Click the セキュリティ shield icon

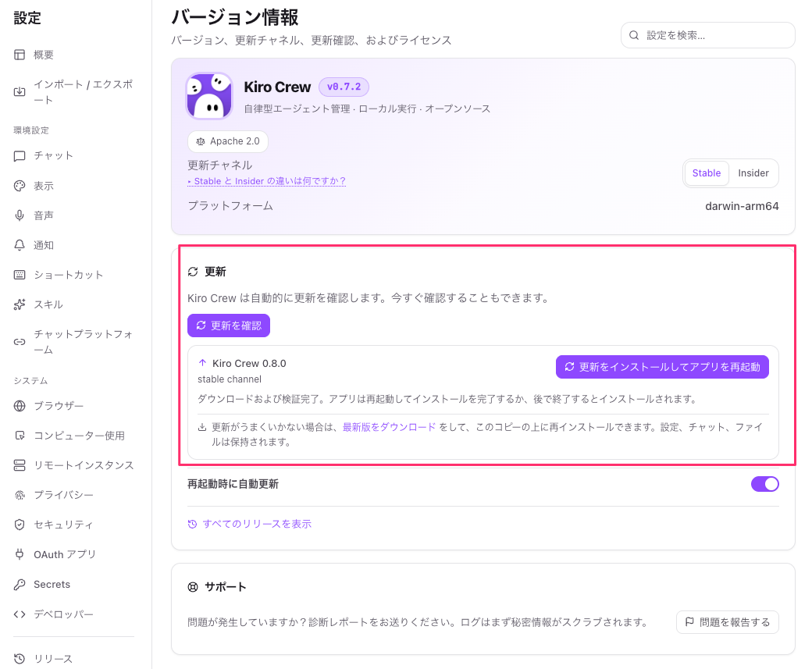tap(20, 525)
